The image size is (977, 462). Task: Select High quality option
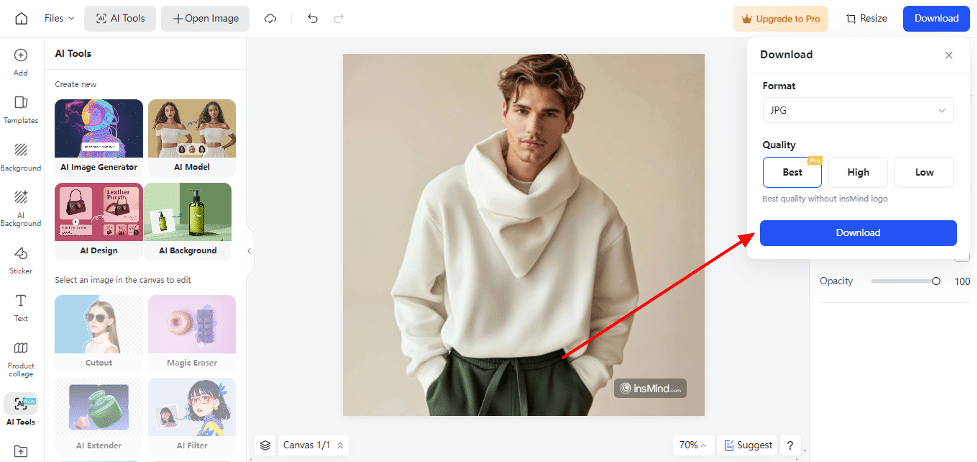pyautogui.click(x=858, y=172)
